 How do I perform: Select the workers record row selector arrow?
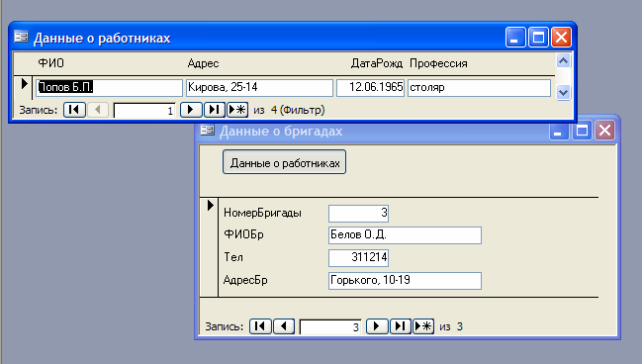24,84
